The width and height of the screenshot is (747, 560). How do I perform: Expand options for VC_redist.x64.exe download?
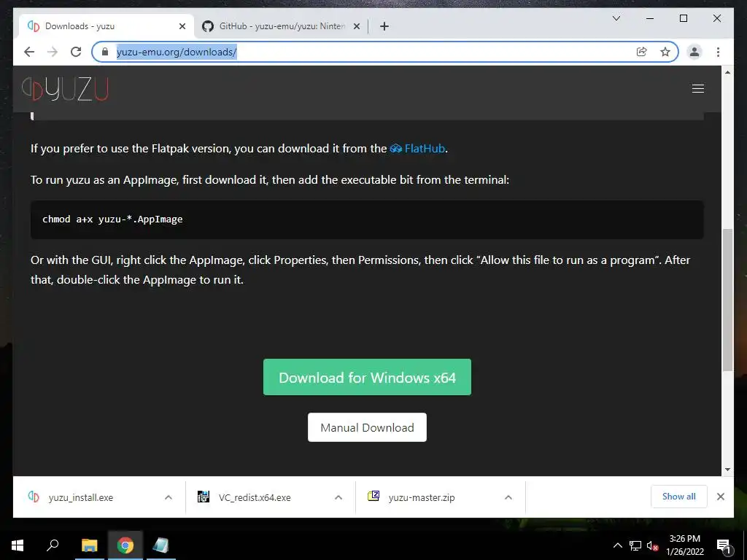[338, 497]
